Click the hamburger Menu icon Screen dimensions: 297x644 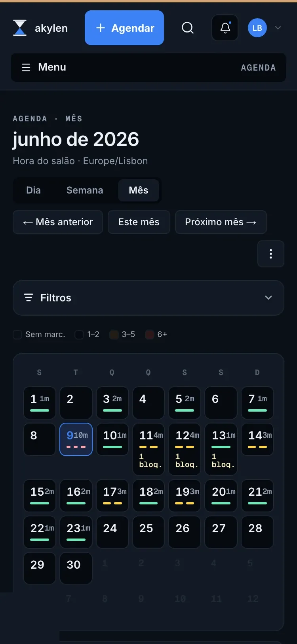pyautogui.click(x=26, y=67)
